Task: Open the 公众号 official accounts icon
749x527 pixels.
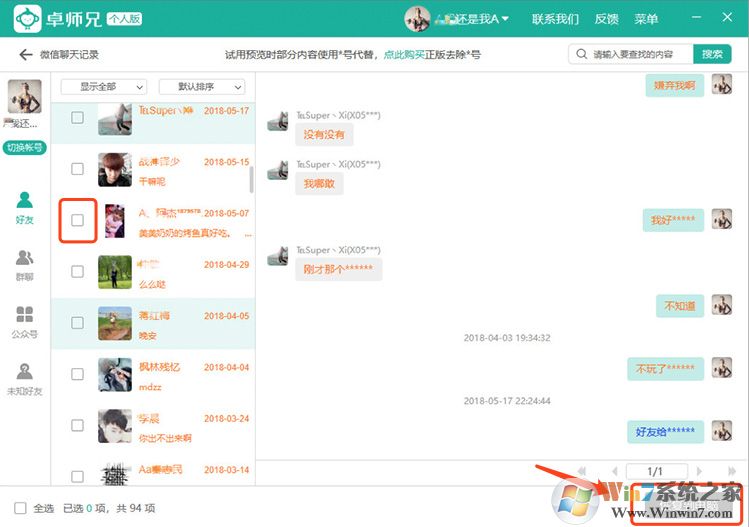Action: (25, 320)
